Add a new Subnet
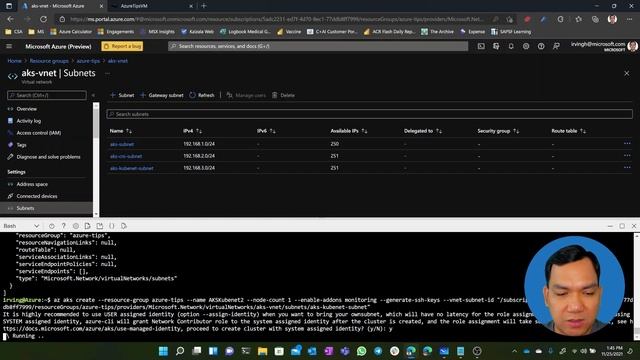The height and width of the screenshot is (360, 640). (x=122, y=95)
